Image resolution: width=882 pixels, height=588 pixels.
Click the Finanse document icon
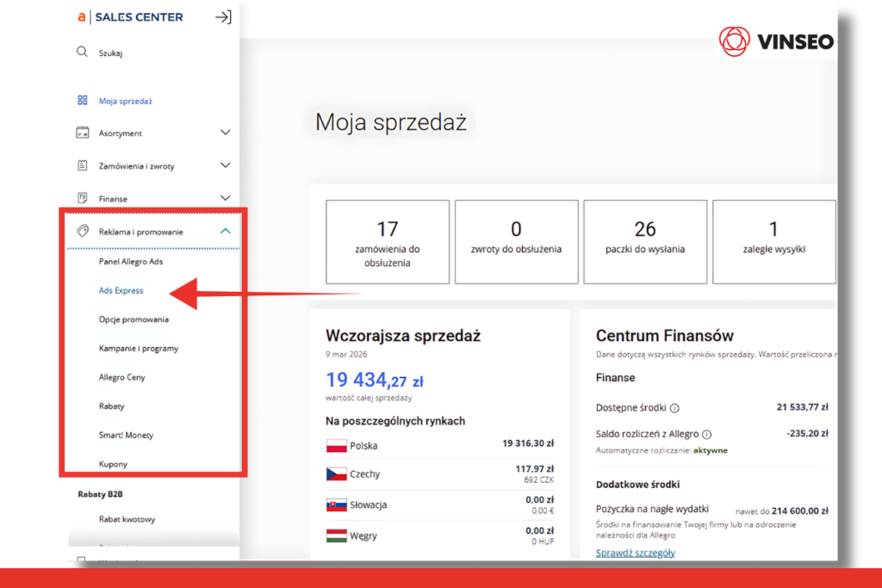(x=82, y=197)
